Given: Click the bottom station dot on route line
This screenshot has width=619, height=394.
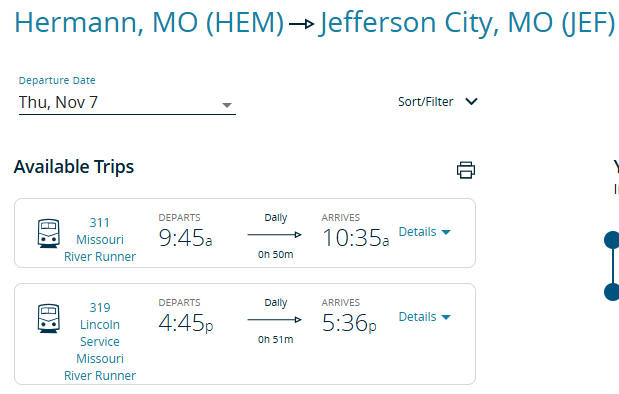Looking at the screenshot, I should pos(612,292).
